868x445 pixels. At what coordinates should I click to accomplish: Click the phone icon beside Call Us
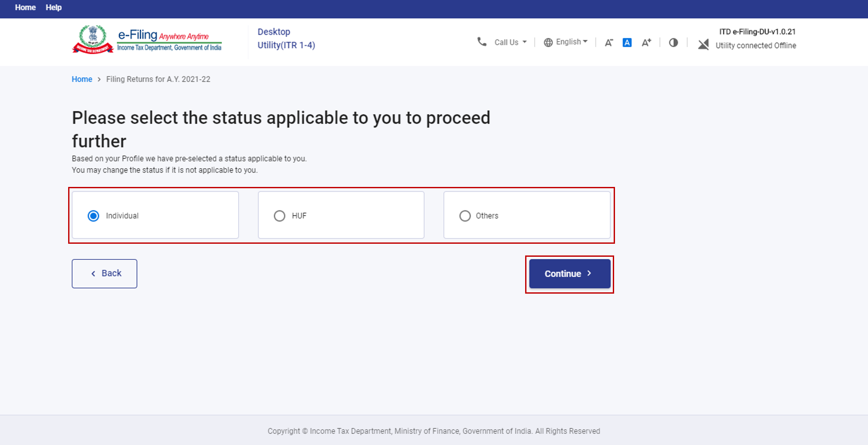[482, 42]
